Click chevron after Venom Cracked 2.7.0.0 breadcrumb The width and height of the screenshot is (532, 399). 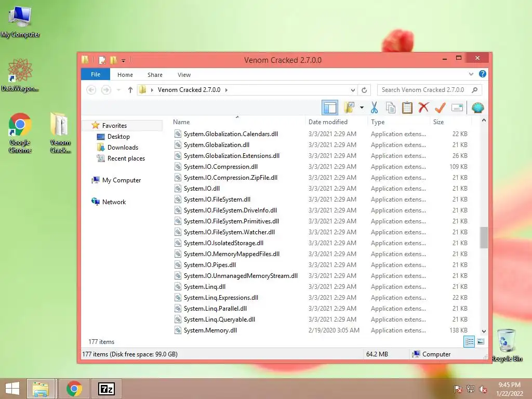click(227, 90)
